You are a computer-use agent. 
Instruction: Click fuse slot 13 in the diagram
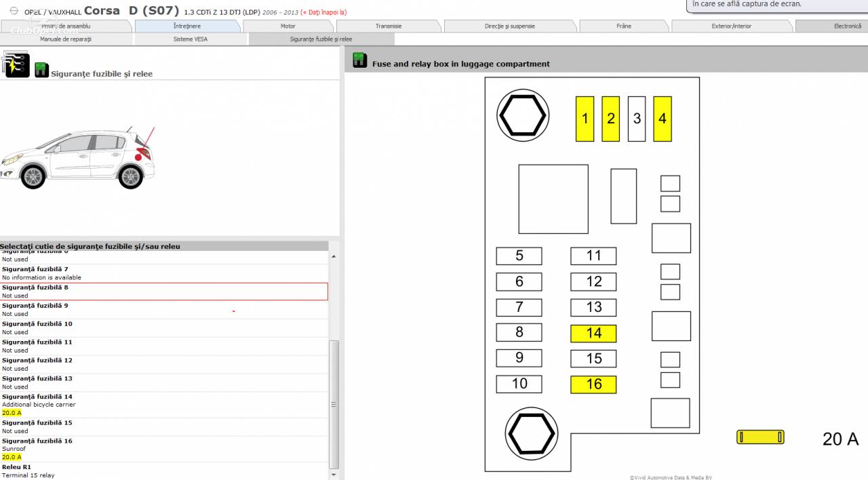point(593,307)
